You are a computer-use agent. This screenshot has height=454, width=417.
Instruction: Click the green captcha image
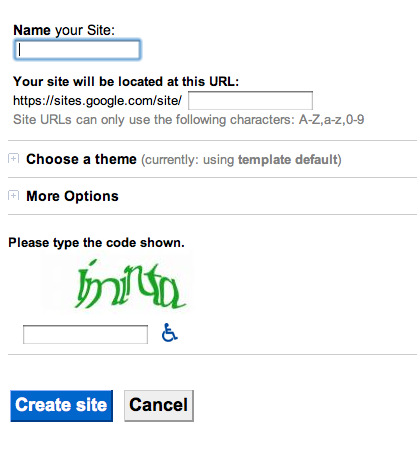(118, 284)
